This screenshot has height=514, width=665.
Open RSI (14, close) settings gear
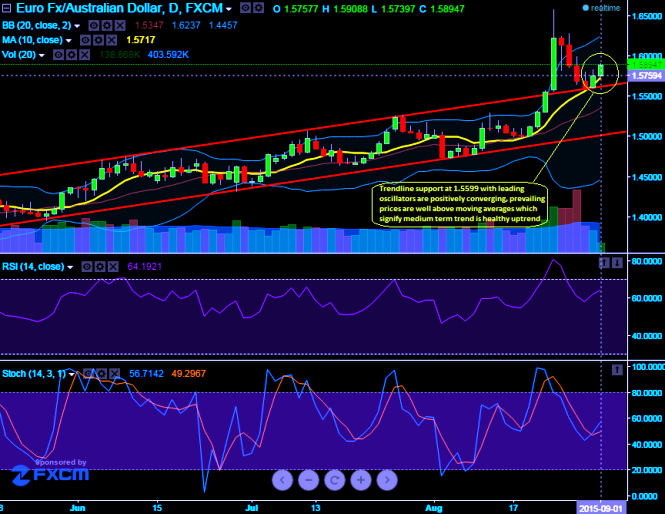[100, 267]
